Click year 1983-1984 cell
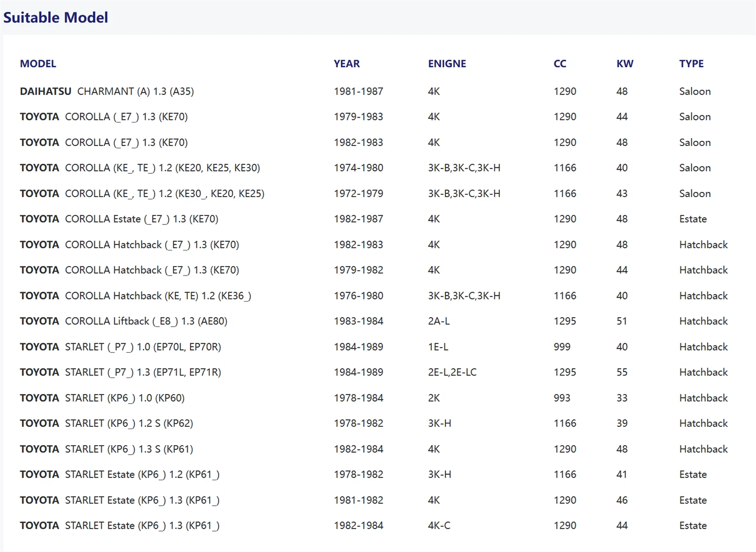The height and width of the screenshot is (552, 756). tap(359, 321)
